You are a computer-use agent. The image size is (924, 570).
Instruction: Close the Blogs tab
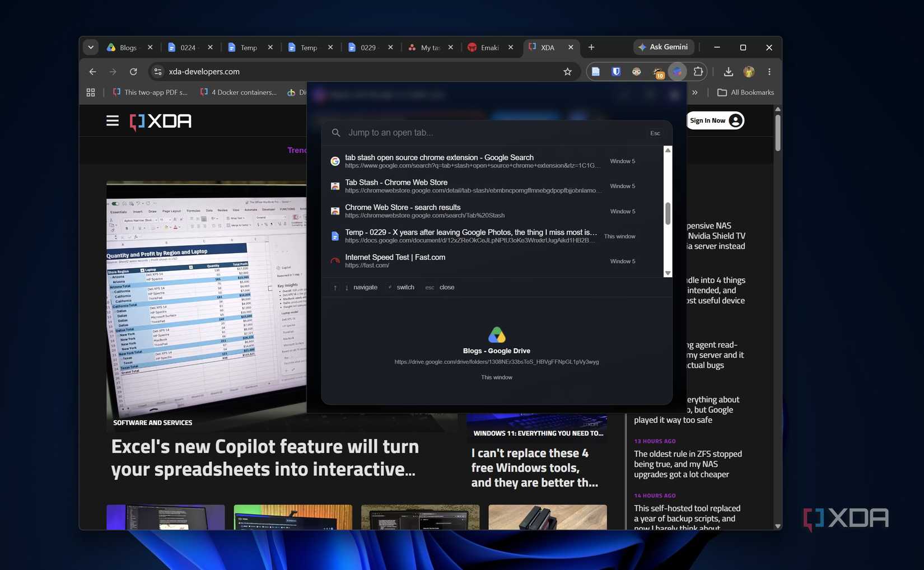(150, 48)
